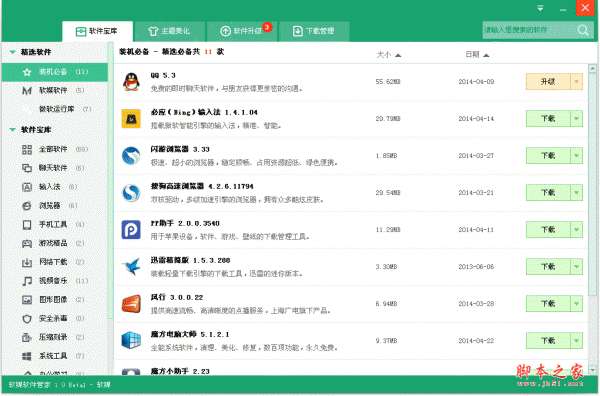Open the title bar dropdown menu icon
Viewport: 600px width, 396px height.
tap(540, 8)
